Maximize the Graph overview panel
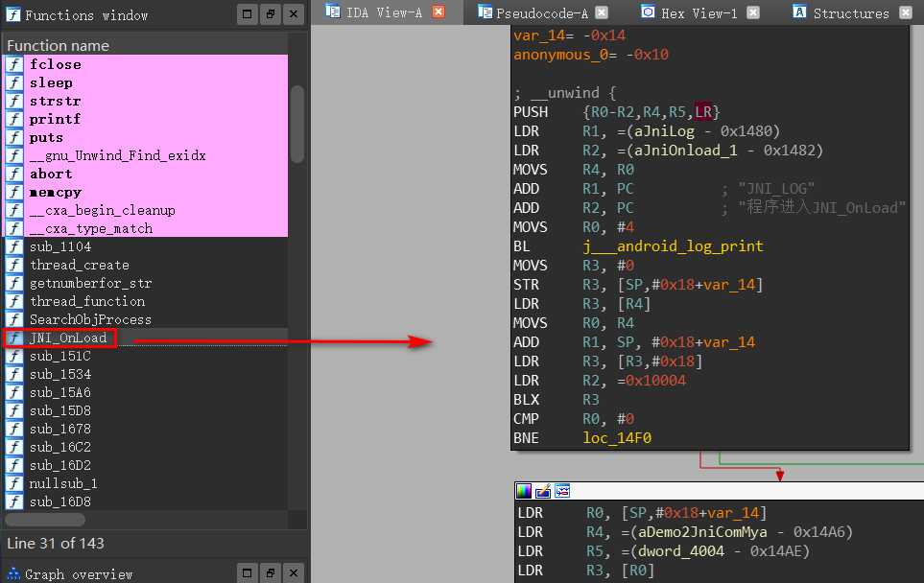 (x=247, y=572)
